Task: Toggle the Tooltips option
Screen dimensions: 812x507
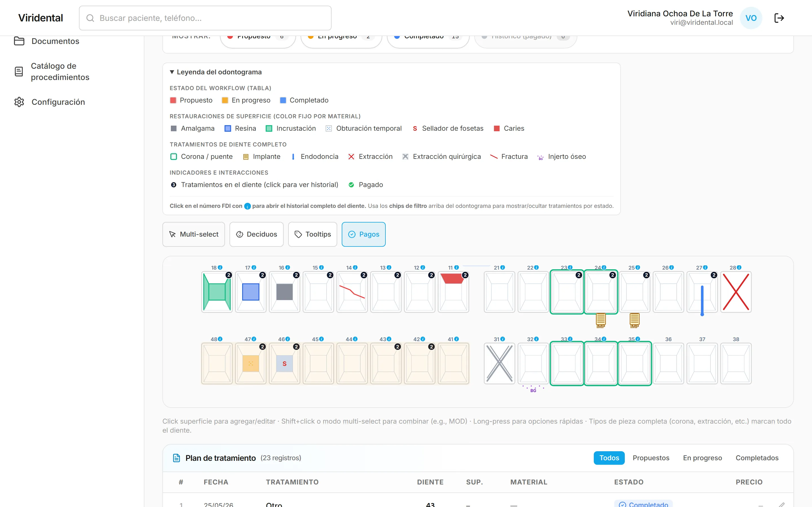Action: (x=312, y=234)
